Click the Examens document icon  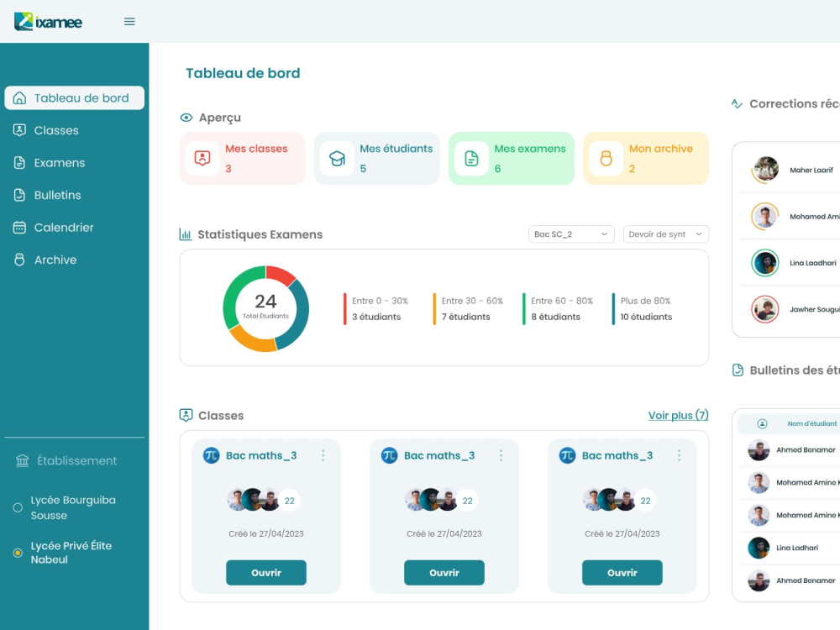pyautogui.click(x=19, y=163)
